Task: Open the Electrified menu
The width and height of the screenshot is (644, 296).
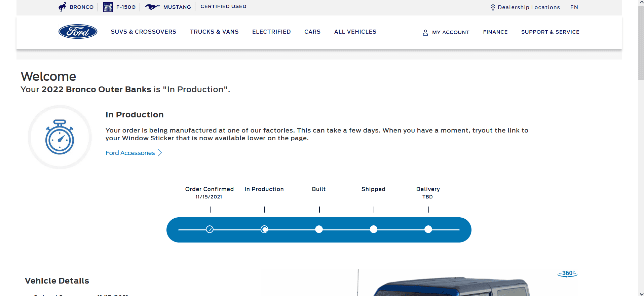Action: coord(271,32)
